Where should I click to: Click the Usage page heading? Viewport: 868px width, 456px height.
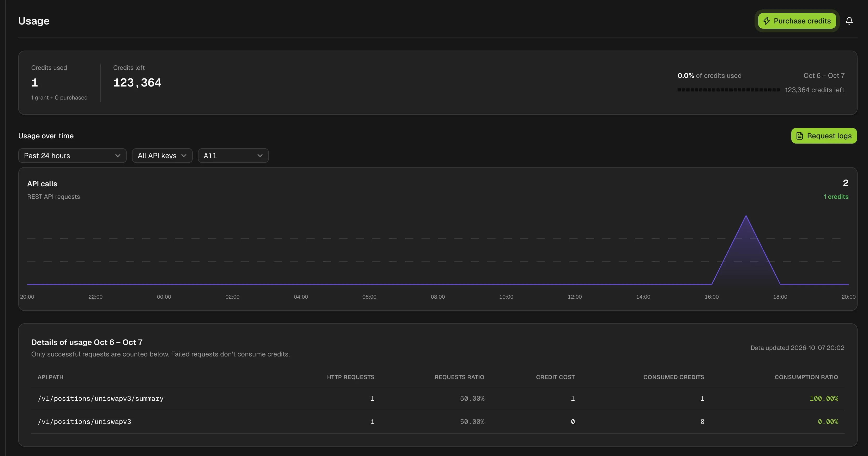[x=34, y=21]
